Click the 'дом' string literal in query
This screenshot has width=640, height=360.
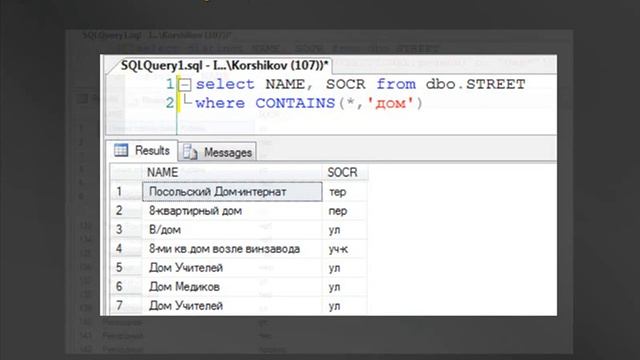(391, 103)
